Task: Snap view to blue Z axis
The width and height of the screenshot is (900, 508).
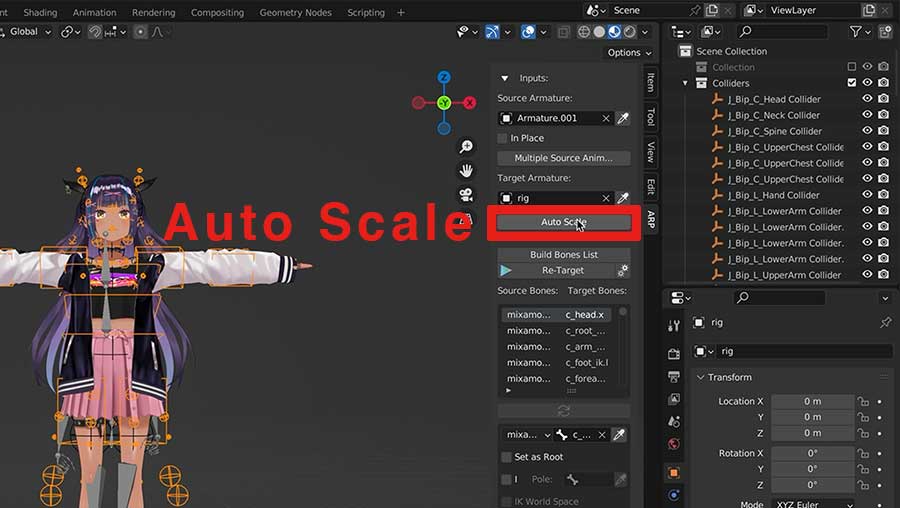Action: tap(444, 77)
